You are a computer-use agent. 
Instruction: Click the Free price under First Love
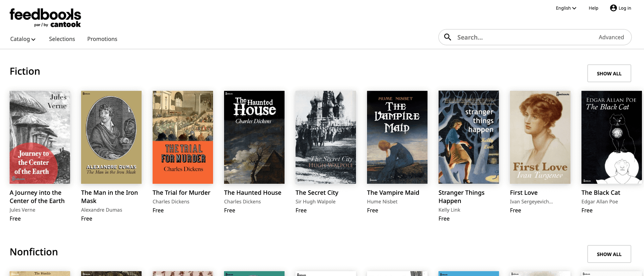(515, 210)
